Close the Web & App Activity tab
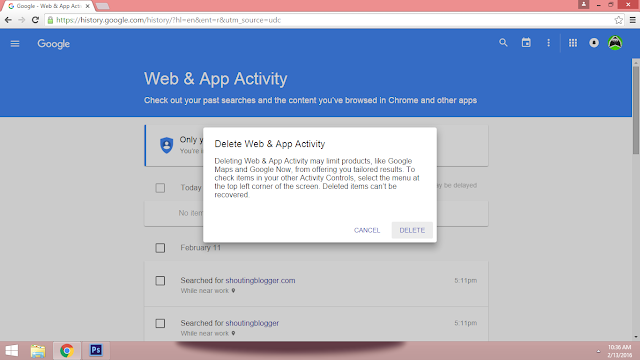 click(x=87, y=6)
